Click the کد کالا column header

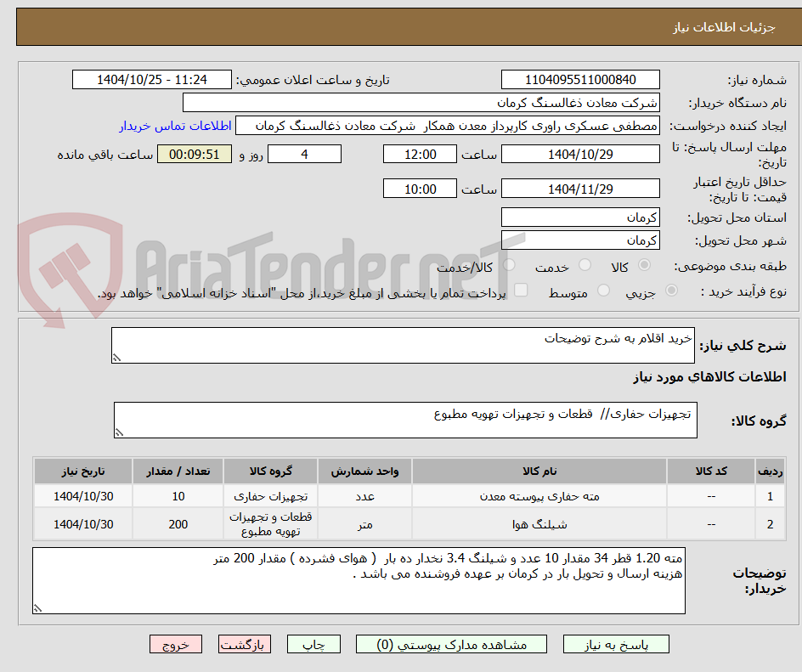click(x=711, y=471)
